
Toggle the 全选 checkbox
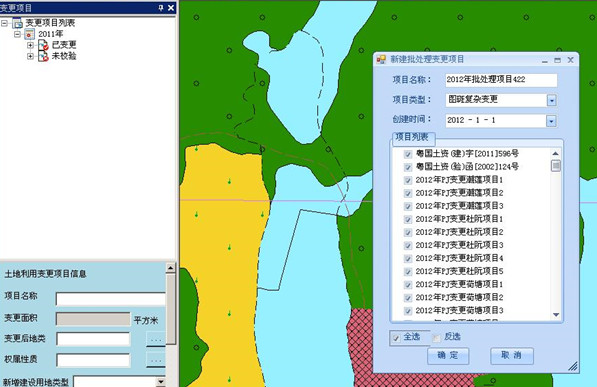396,338
